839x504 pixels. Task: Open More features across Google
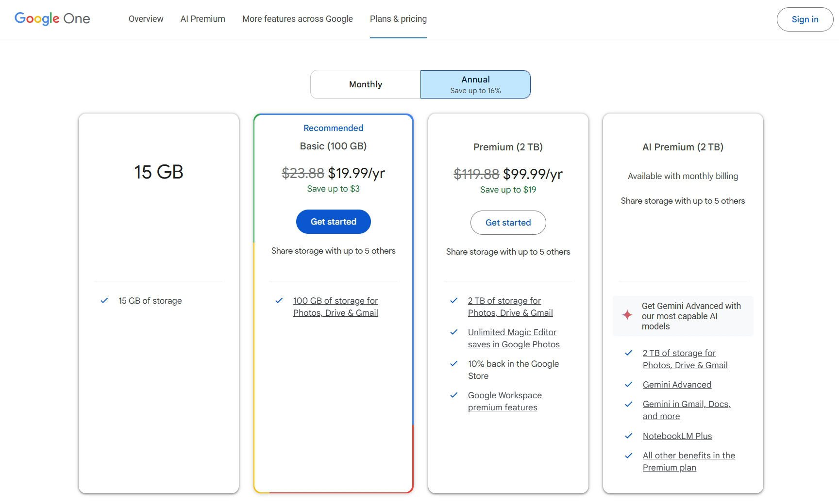pyautogui.click(x=297, y=19)
